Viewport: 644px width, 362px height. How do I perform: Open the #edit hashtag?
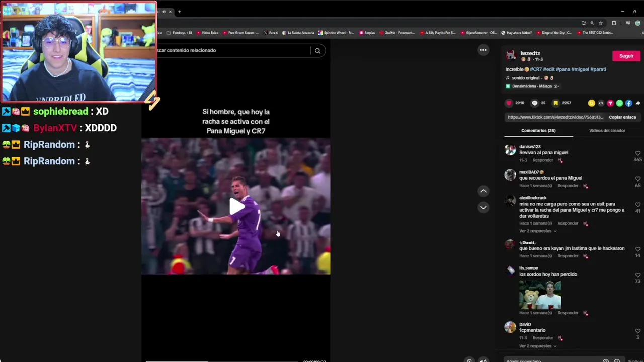(549, 69)
